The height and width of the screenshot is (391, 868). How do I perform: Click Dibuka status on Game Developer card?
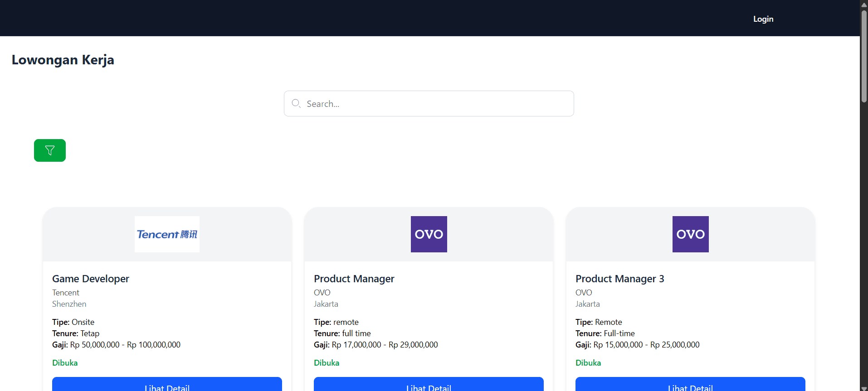click(65, 363)
